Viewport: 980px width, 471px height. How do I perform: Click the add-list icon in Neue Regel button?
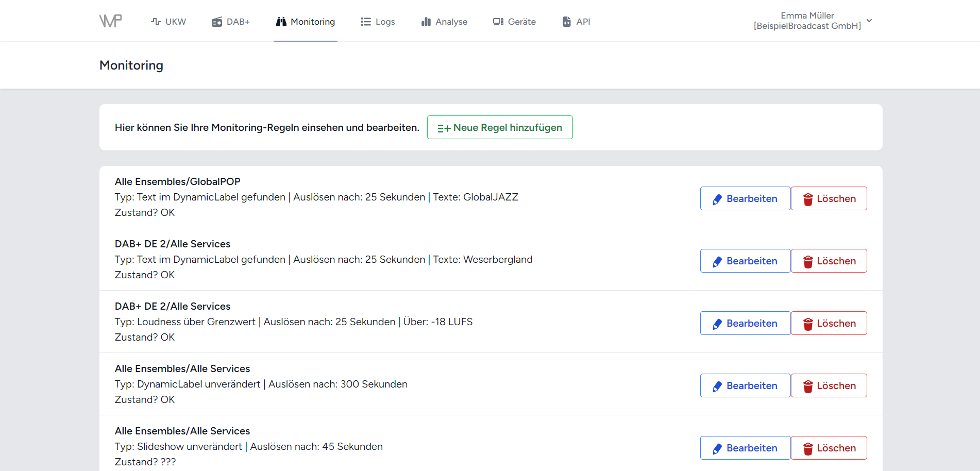pos(444,128)
